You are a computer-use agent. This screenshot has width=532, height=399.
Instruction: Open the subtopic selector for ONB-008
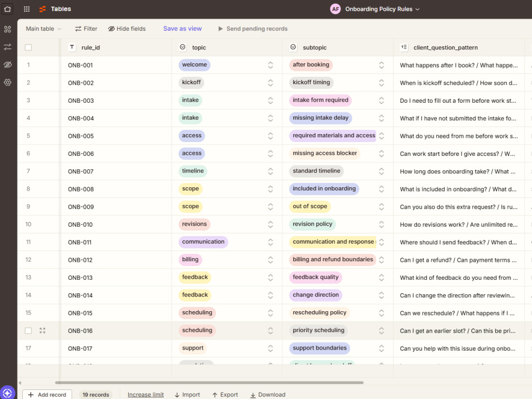(381, 189)
